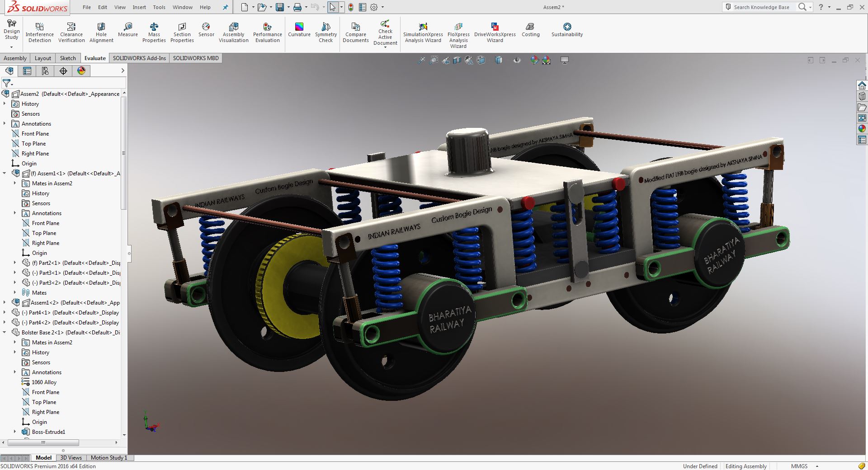Click MMGS unit system in status bar

click(x=799, y=466)
